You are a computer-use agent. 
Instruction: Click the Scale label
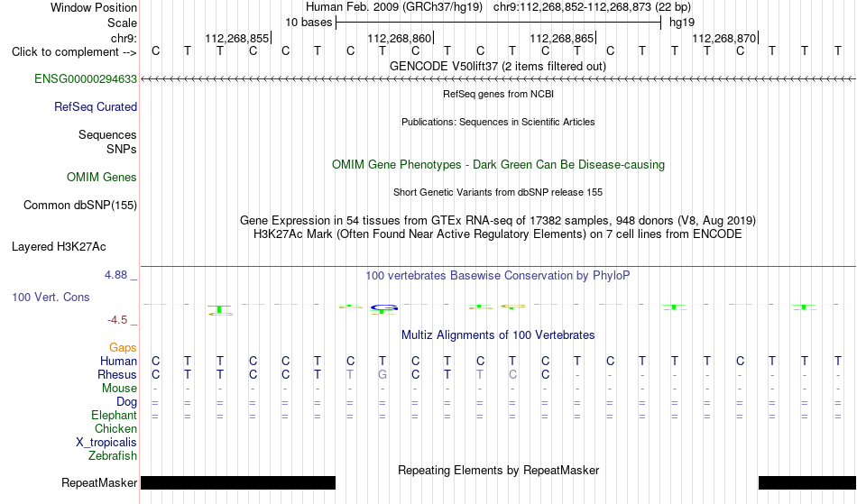coord(123,23)
